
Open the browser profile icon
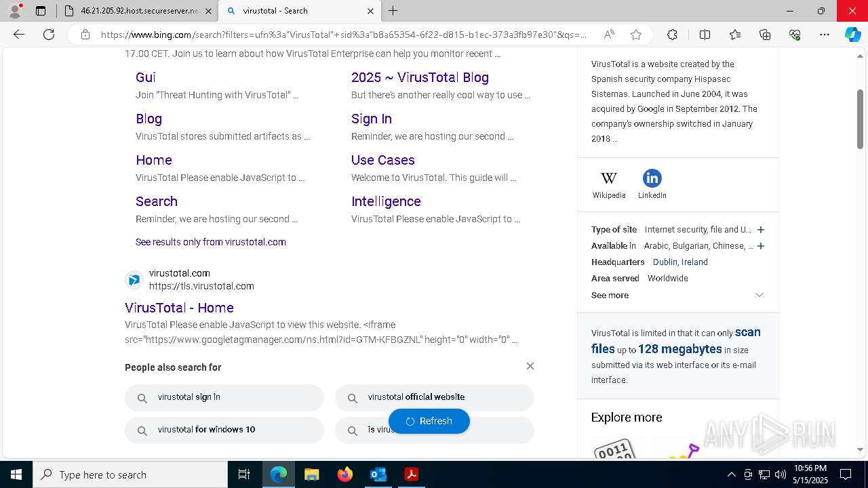click(14, 11)
